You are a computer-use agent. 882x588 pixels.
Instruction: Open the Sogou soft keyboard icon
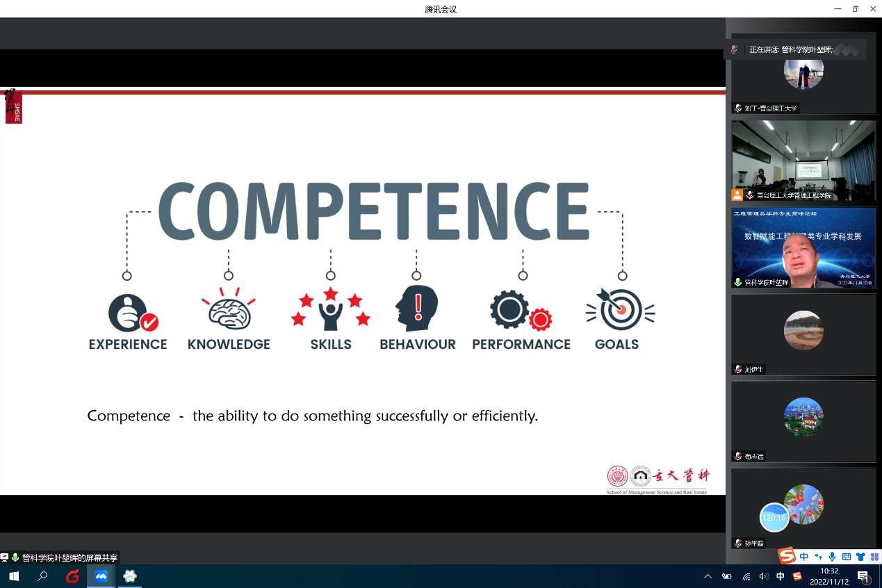tap(847, 557)
